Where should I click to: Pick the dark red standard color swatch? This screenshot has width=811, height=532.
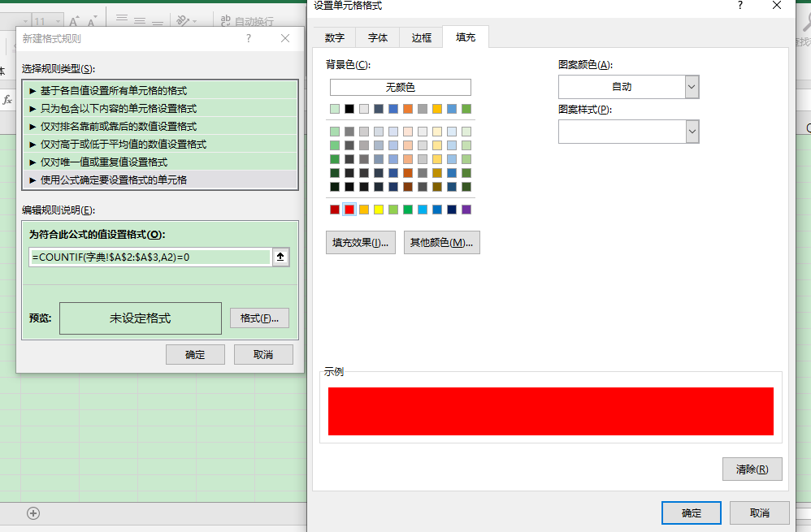pos(335,210)
